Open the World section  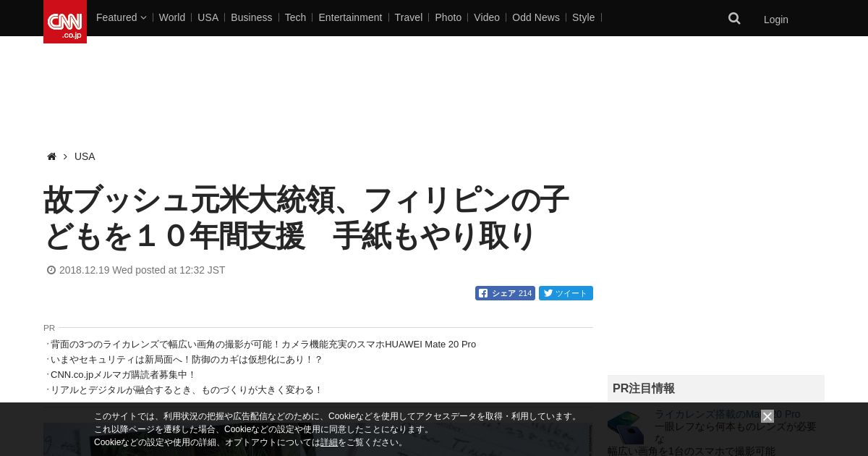click(x=172, y=17)
